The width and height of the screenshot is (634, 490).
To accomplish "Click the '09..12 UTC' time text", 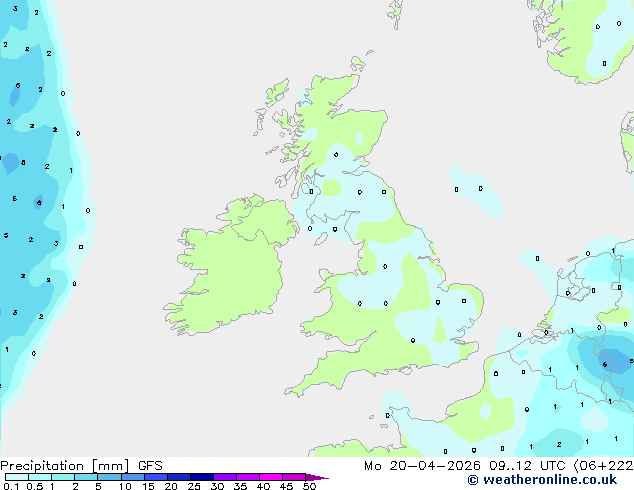I will 527,466.
